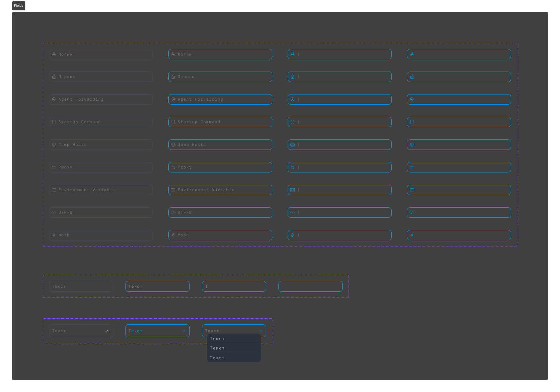The width and height of the screenshot is (560, 392).
Task: Click the chevron on the dim-bordered Текст dropdown
Action: [108, 331]
